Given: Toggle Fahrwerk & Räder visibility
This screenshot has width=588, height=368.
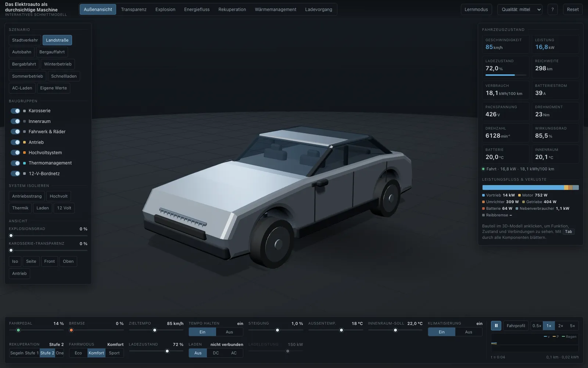Looking at the screenshot, I should pos(15,132).
